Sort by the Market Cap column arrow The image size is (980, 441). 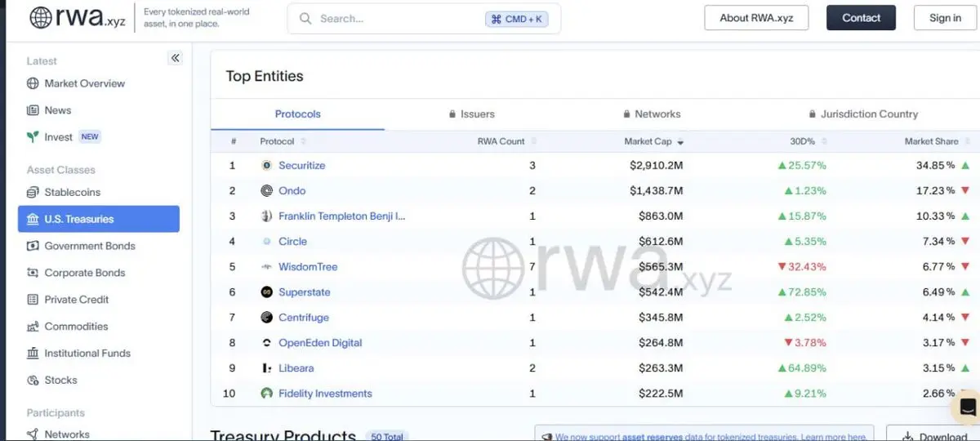click(x=680, y=142)
